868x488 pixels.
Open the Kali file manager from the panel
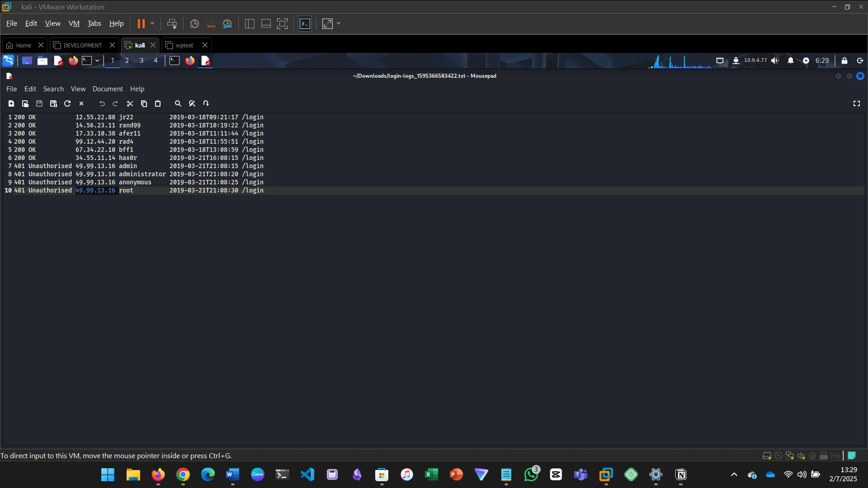[x=42, y=61]
